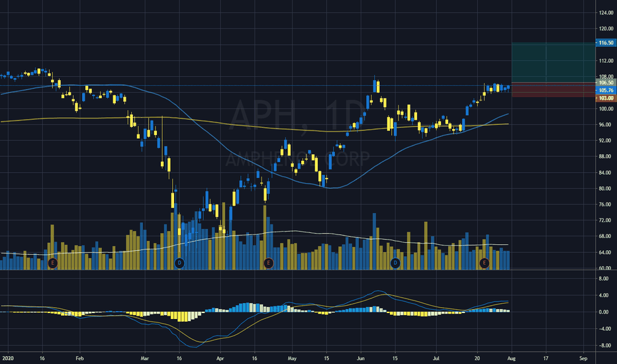
Task: Select the 116.50 target price label
Action: (606, 42)
